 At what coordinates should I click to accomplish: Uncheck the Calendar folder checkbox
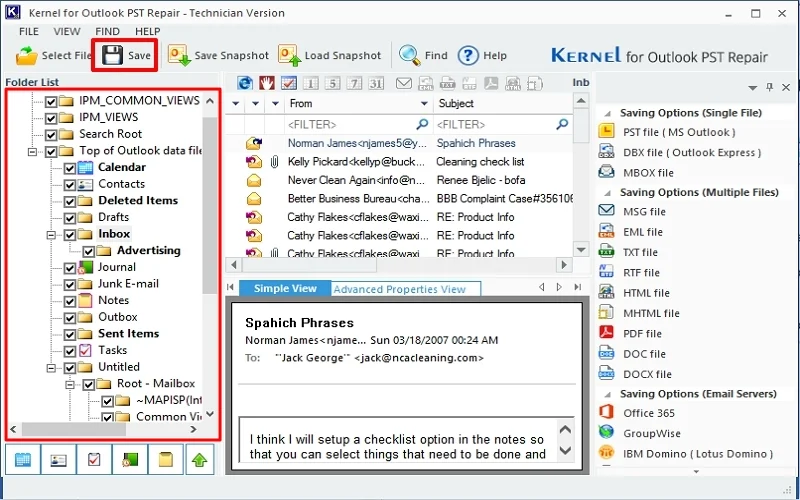70,168
